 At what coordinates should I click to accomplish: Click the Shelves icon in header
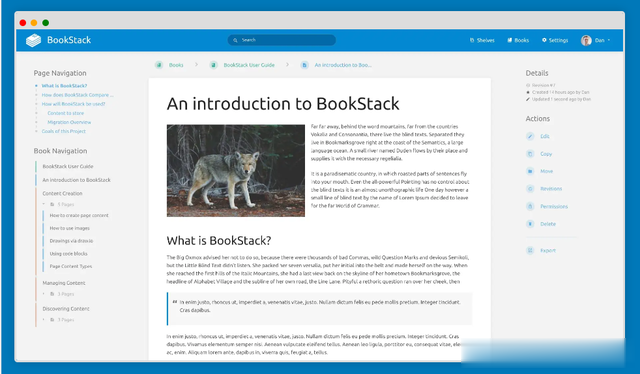[x=472, y=40]
